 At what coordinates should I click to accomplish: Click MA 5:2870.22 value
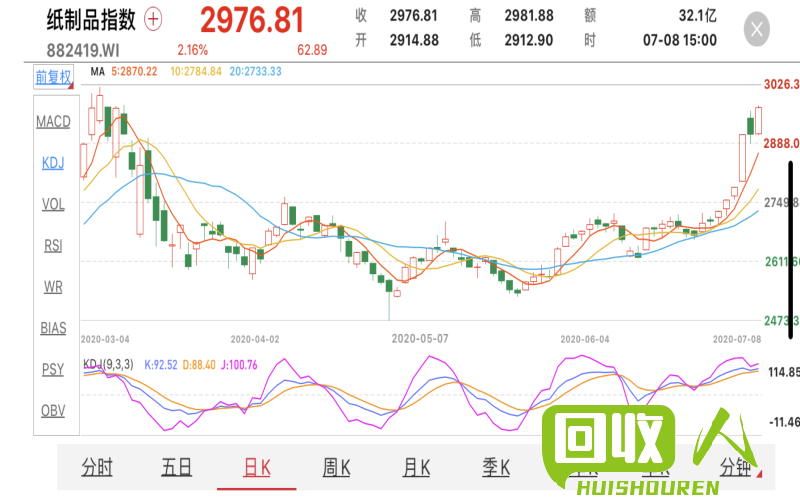pos(134,71)
